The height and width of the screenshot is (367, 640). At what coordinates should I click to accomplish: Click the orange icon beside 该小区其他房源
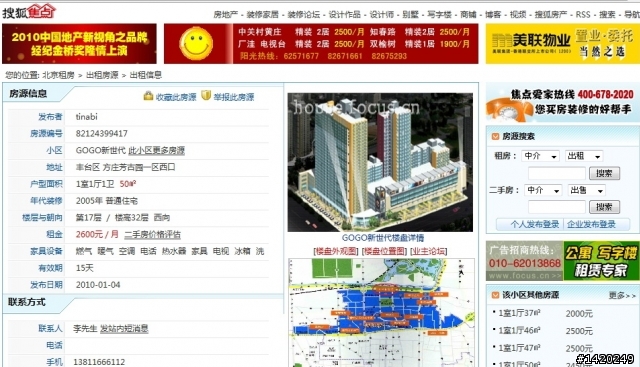495,295
